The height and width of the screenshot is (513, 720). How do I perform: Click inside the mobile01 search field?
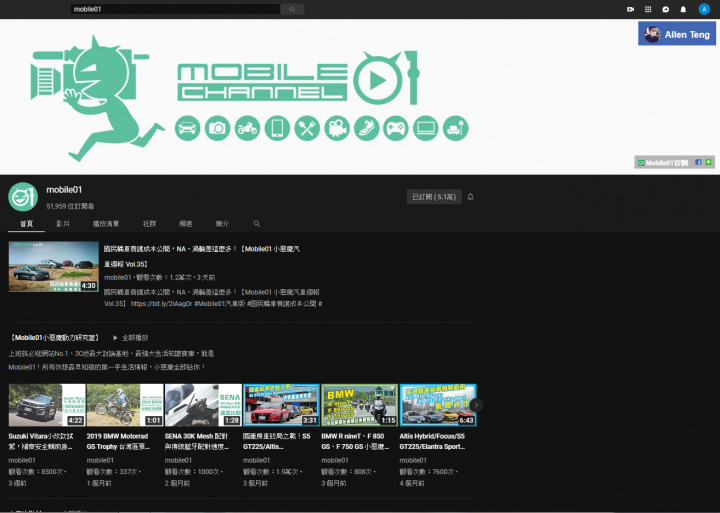point(175,9)
